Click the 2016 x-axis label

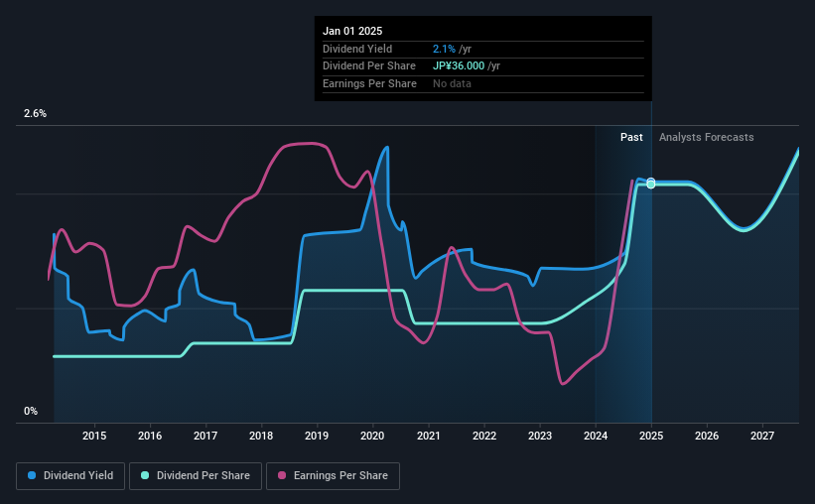pyautogui.click(x=150, y=436)
